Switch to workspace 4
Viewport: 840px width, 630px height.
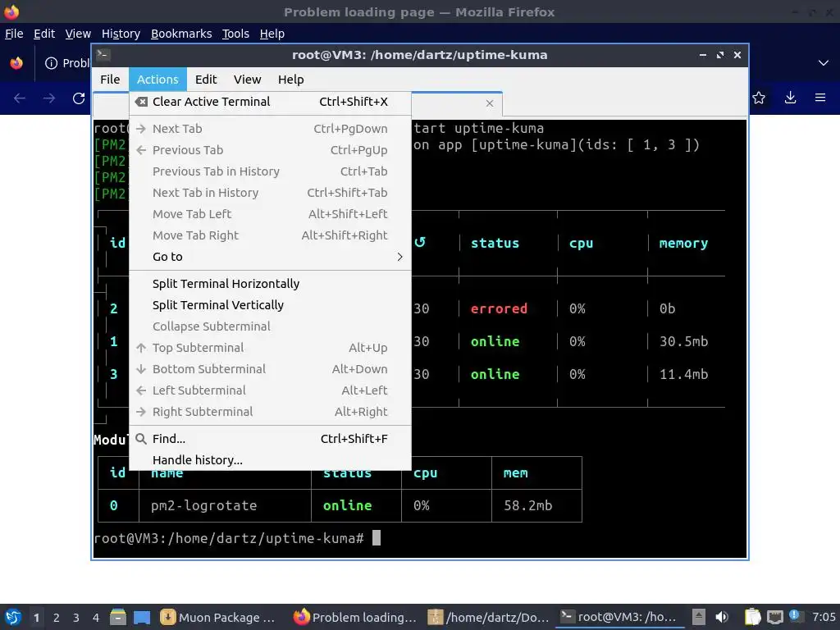pos(96,618)
